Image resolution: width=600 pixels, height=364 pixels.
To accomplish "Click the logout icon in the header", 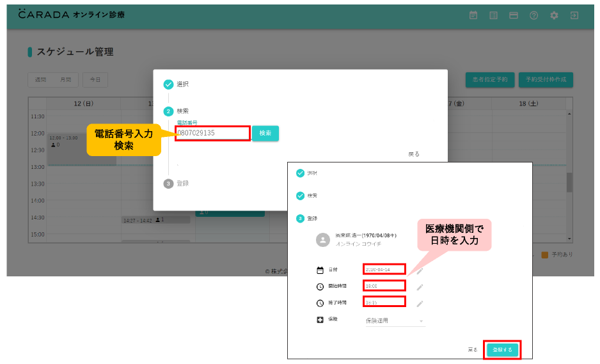I will click(574, 15).
